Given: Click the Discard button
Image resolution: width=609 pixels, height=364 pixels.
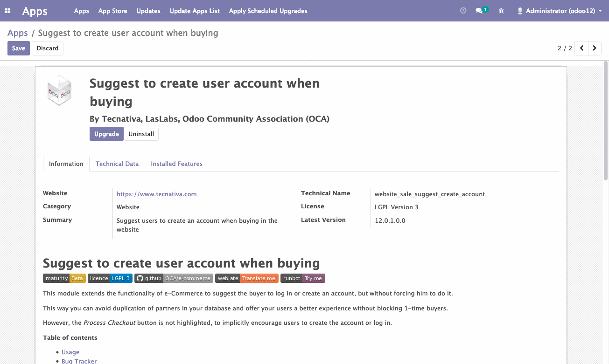Looking at the screenshot, I should tap(48, 48).
